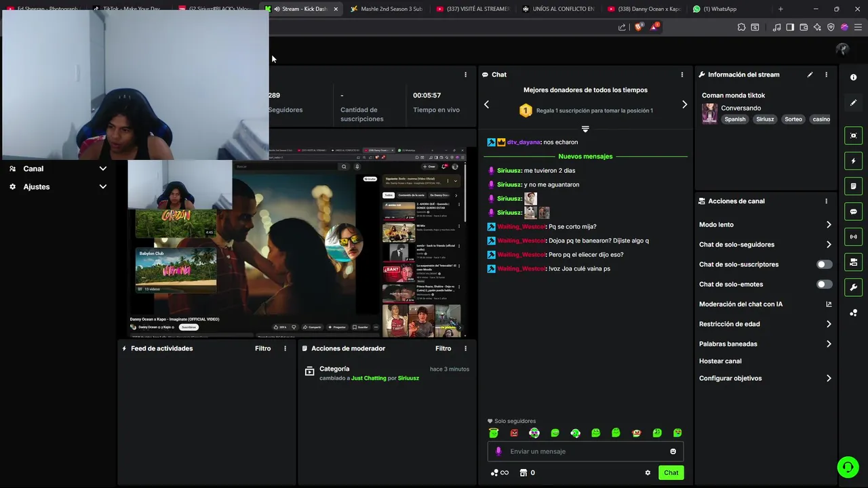Click the Just Chatting category link
The height and width of the screenshot is (488, 868).
click(369, 378)
